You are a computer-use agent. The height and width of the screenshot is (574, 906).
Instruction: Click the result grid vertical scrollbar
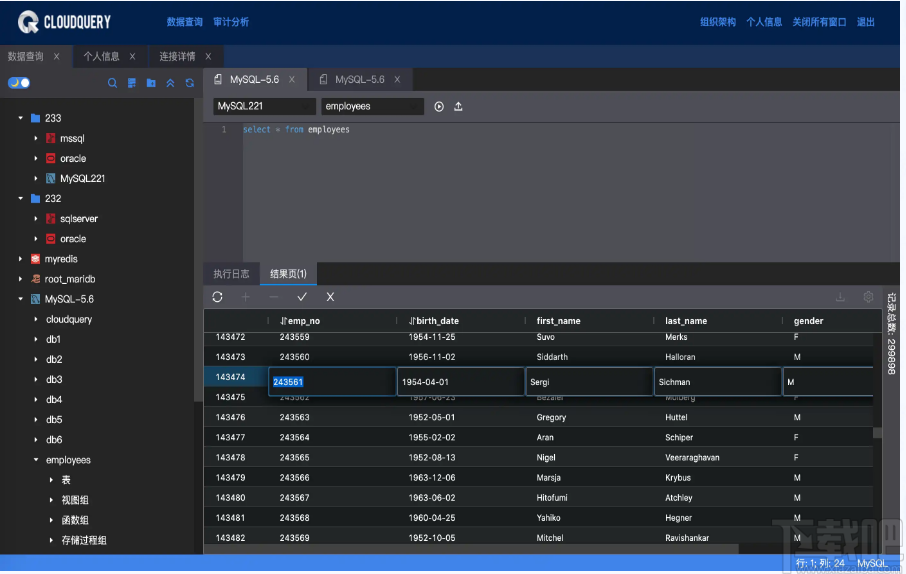(x=877, y=432)
